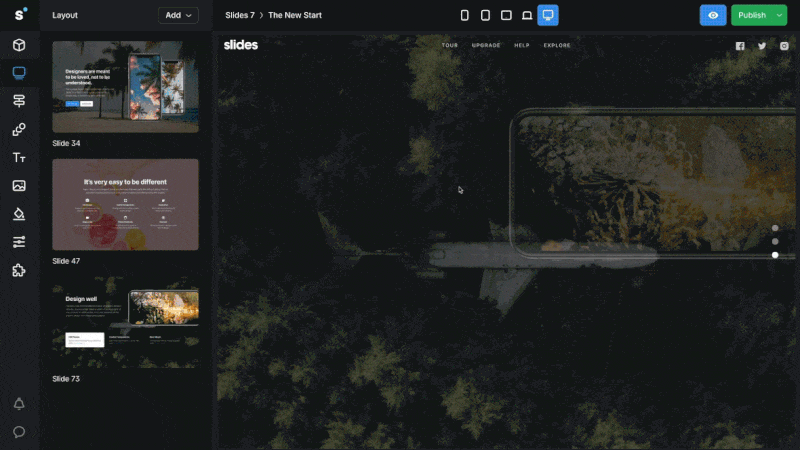Open the Typography (Tt) panel
Viewport: 800px width, 450px height.
pos(19,158)
